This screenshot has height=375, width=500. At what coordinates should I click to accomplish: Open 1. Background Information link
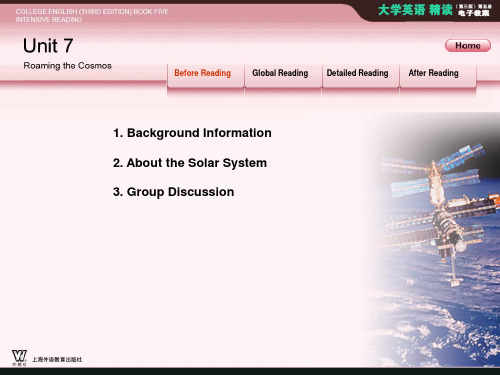(192, 133)
